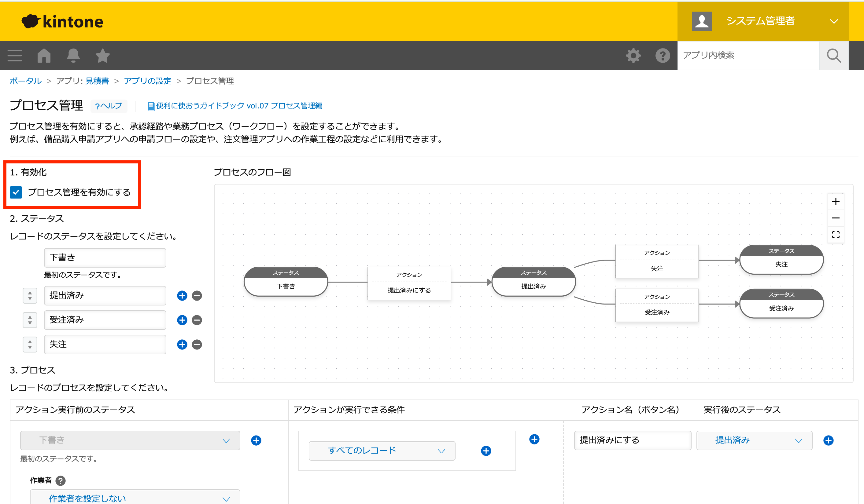Open the hamburger navigation menu
864x504 pixels.
click(14, 56)
